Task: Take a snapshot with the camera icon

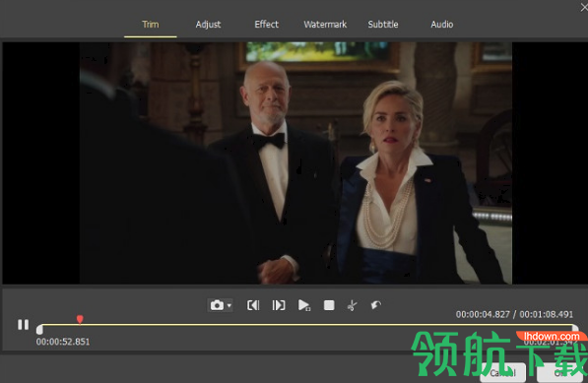Action: tap(217, 305)
